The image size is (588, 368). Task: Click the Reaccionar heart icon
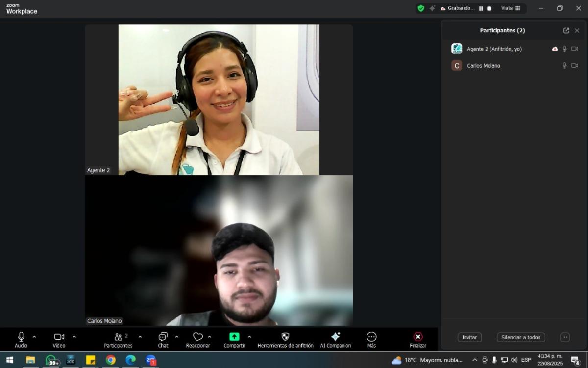(197, 337)
